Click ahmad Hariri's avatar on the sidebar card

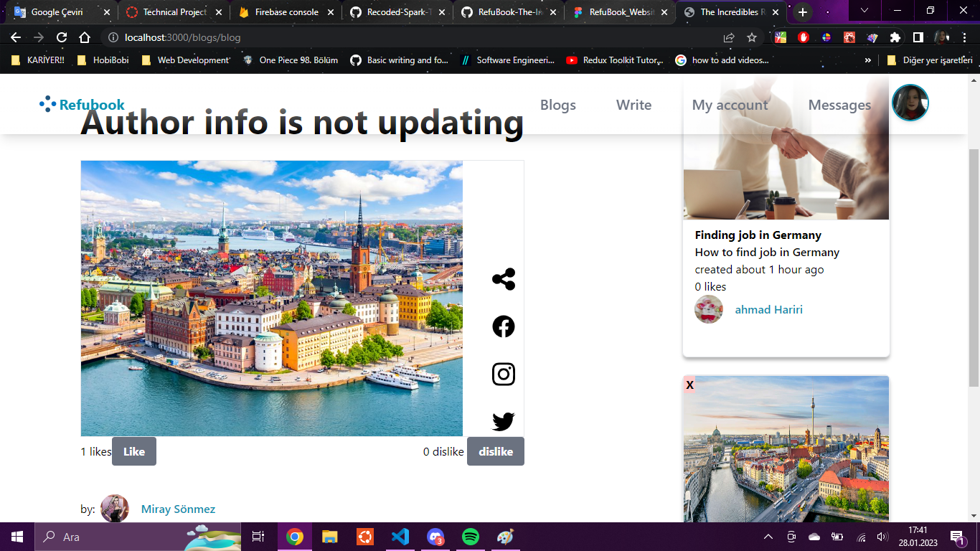(x=709, y=309)
